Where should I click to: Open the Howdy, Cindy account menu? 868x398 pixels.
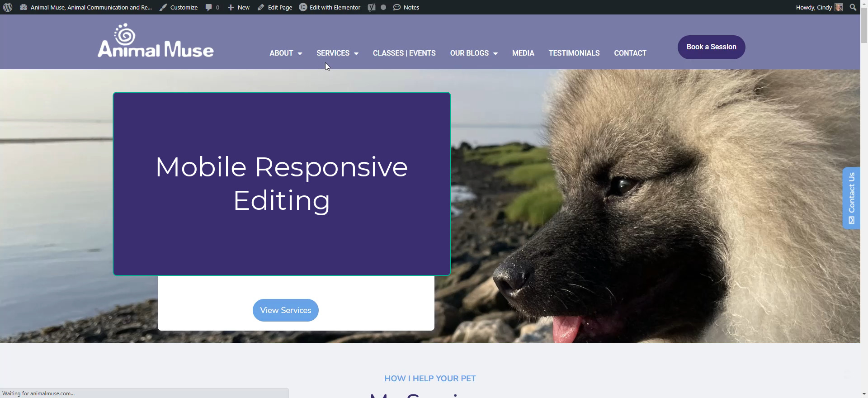pyautogui.click(x=819, y=7)
